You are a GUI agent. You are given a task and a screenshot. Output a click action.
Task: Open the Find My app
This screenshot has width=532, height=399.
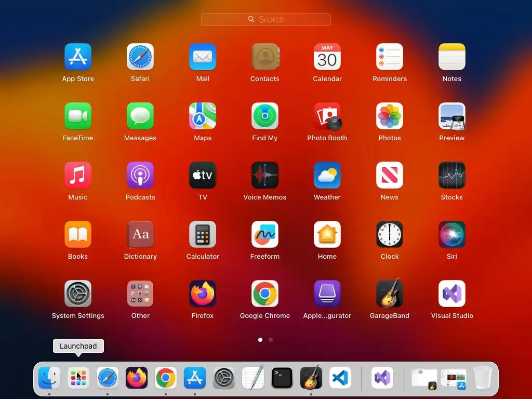pyautogui.click(x=265, y=116)
